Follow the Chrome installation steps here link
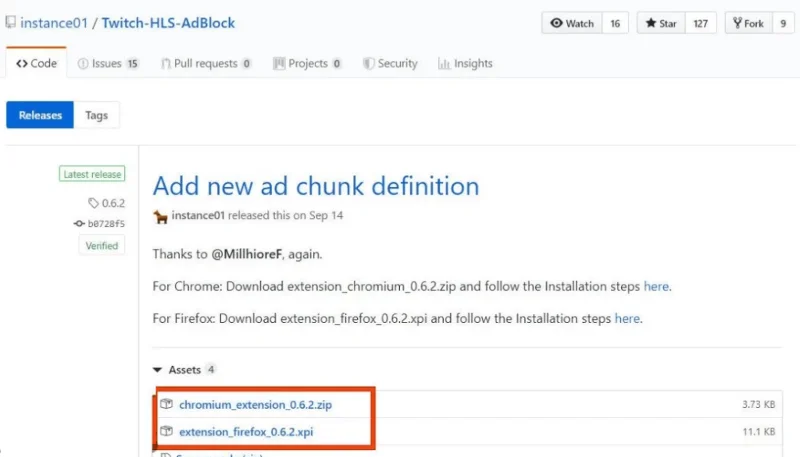800x457 pixels. pyautogui.click(x=656, y=286)
